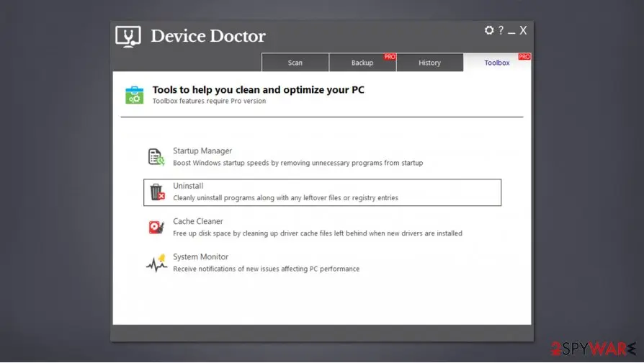Click 'Free up disk space' description text

[318, 233]
